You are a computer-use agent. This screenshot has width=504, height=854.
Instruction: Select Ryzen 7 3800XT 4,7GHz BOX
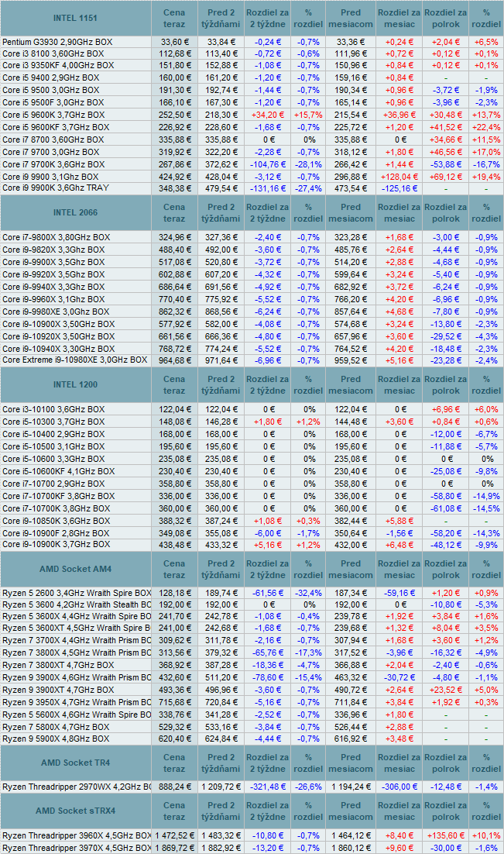[x=58, y=665]
